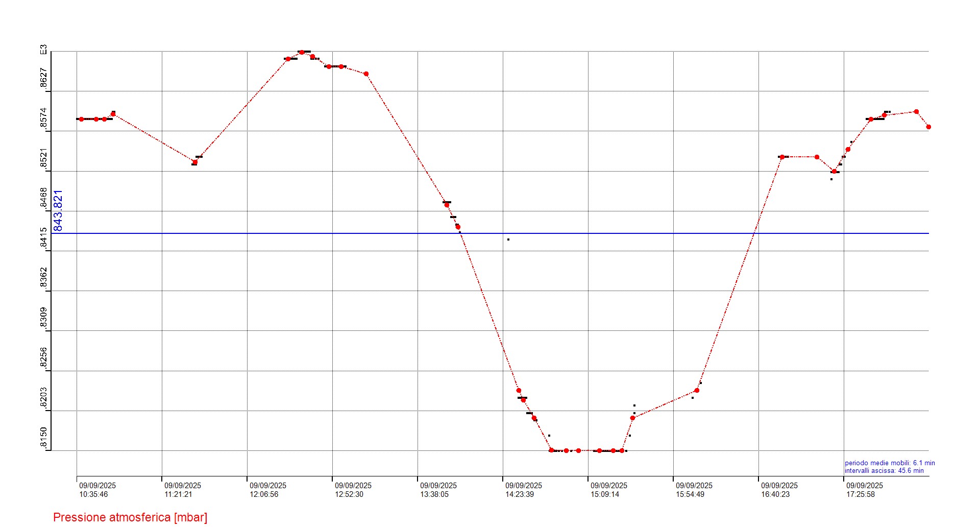Click the .8521 y-axis value label
Screen dimensions: 980x527
pyautogui.click(x=44, y=158)
